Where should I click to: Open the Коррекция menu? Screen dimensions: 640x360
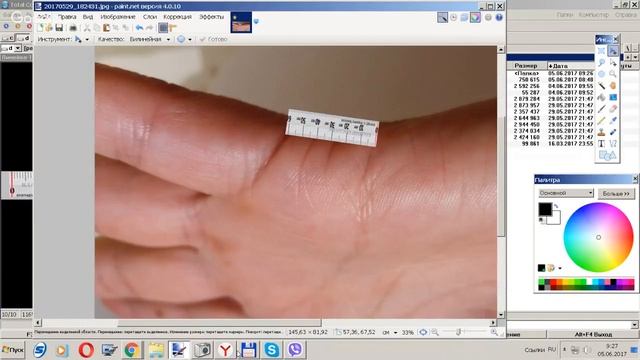tap(177, 17)
